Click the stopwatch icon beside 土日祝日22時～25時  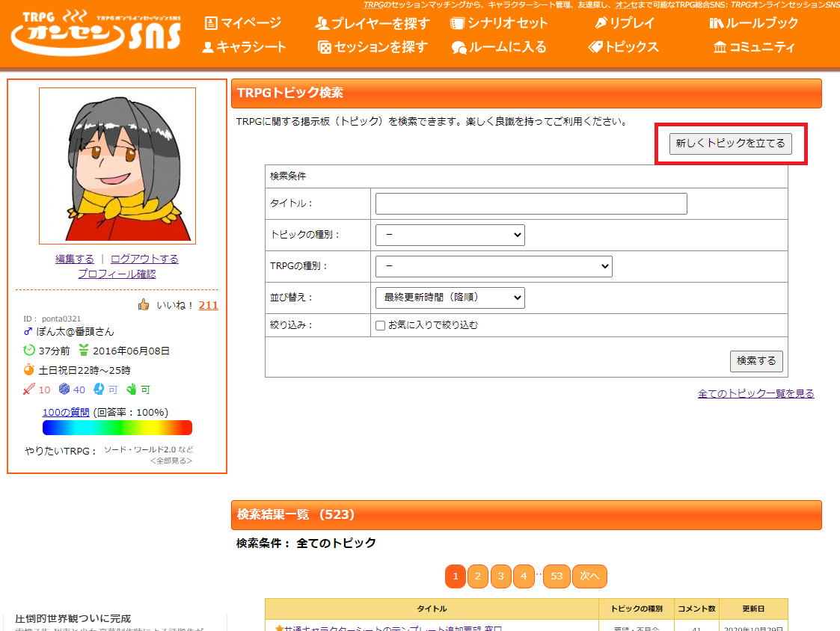click(x=29, y=369)
